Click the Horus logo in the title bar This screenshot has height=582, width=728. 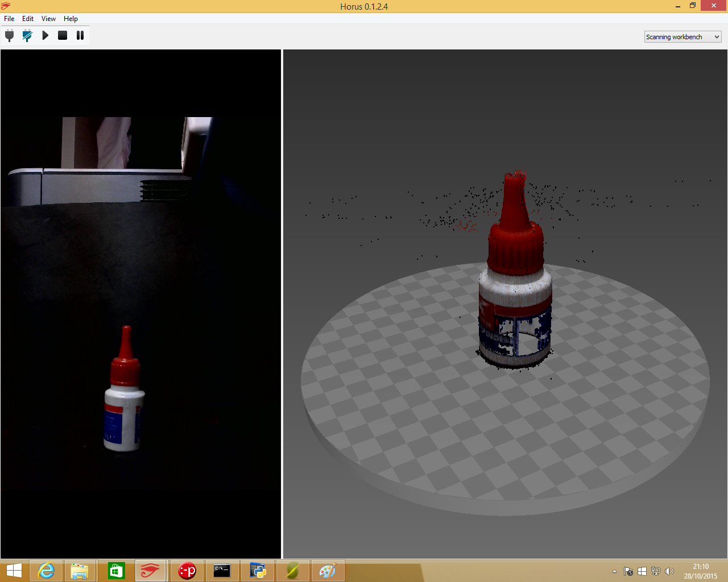[6, 6]
